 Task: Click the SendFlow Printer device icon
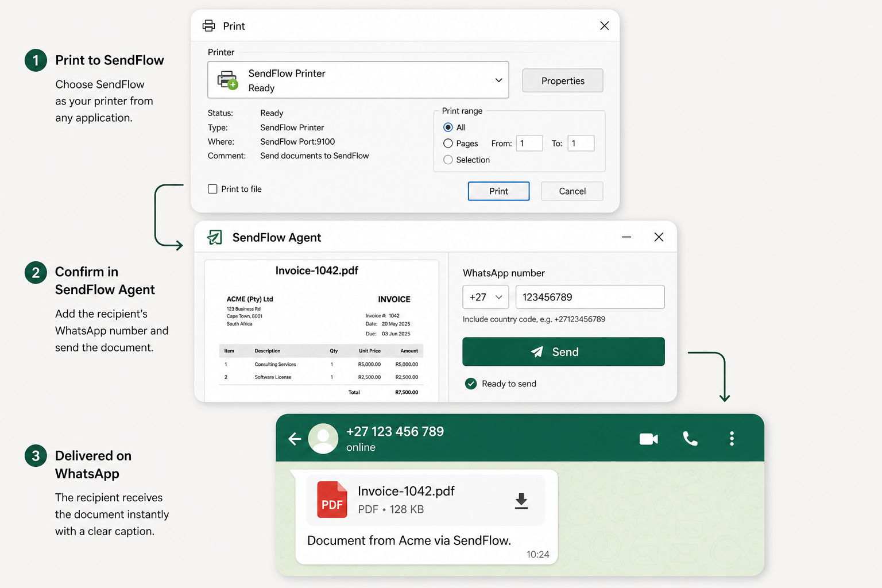228,80
